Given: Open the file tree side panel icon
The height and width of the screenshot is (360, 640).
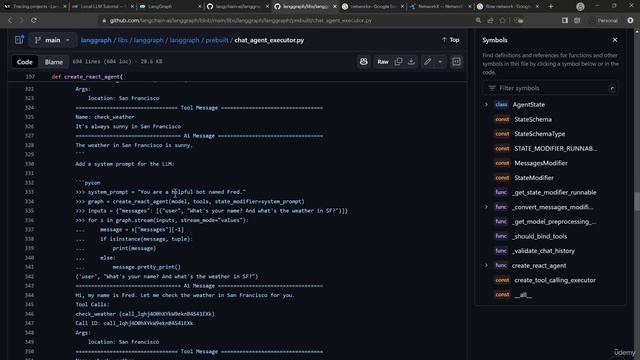Looking at the screenshot, I should point(19,40).
